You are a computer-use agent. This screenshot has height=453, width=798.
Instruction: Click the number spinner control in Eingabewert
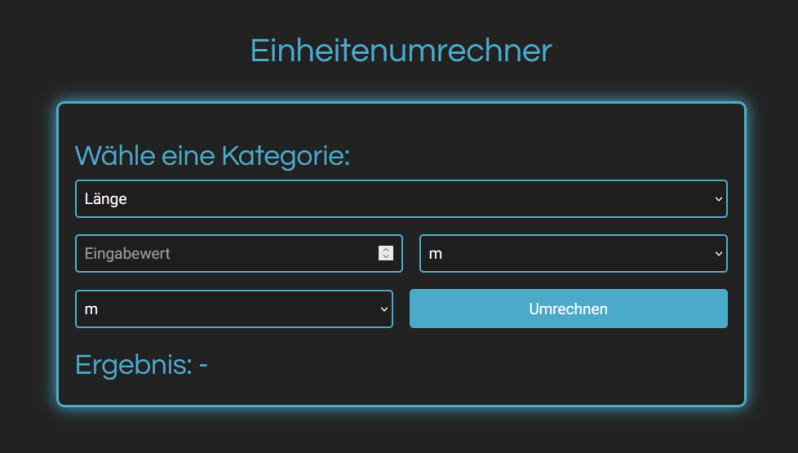pyautogui.click(x=386, y=253)
